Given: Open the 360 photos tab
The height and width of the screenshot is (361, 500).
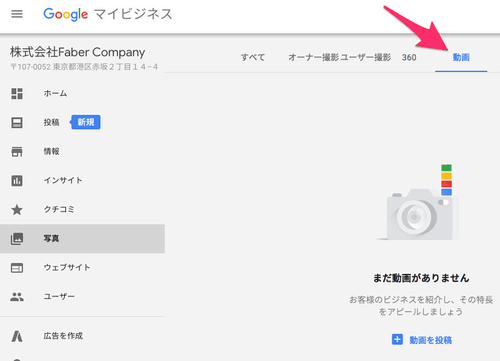Looking at the screenshot, I should pos(409,57).
